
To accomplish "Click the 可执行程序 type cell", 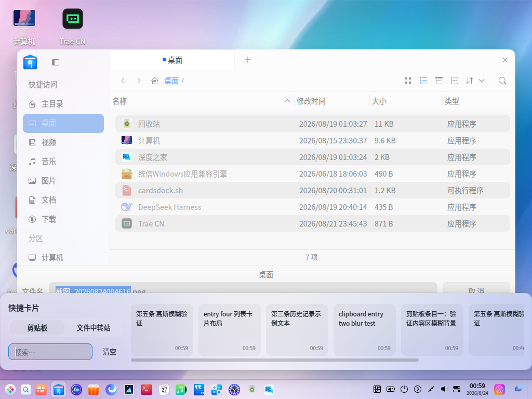I will [465, 190].
